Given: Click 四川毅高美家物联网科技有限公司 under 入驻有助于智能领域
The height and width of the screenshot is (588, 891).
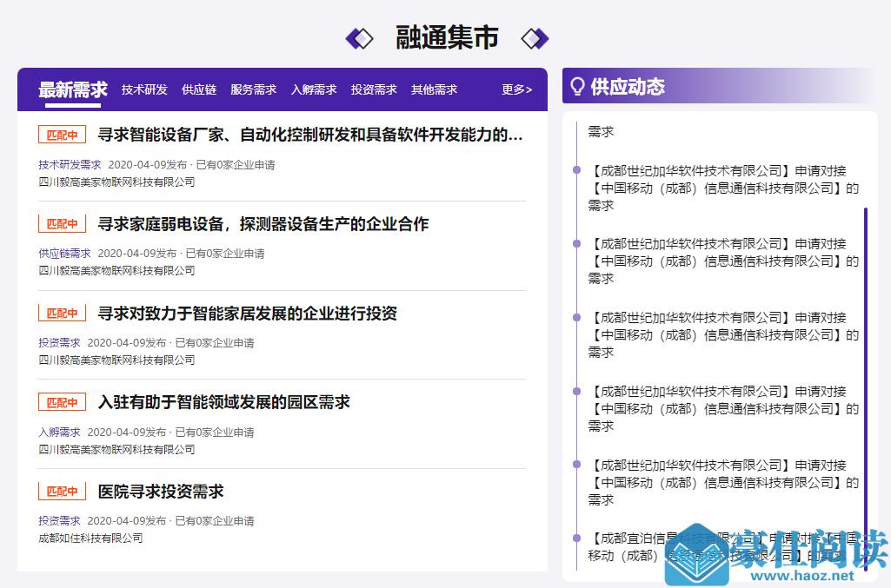Looking at the screenshot, I should [116, 450].
